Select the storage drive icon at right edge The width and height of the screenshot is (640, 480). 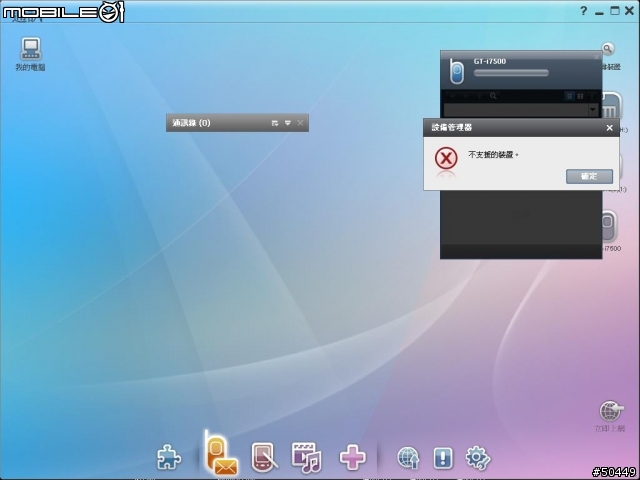[611, 106]
